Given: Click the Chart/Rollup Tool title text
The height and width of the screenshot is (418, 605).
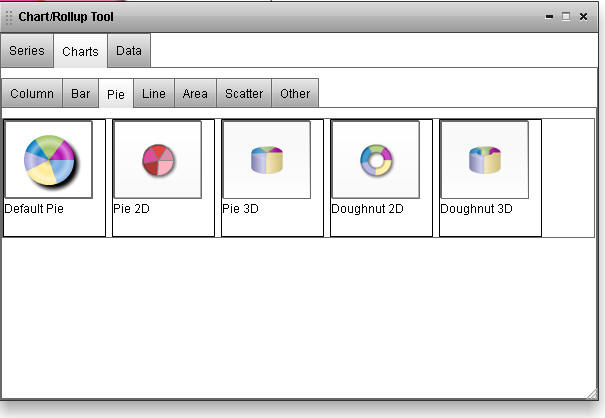Looking at the screenshot, I should (66, 17).
